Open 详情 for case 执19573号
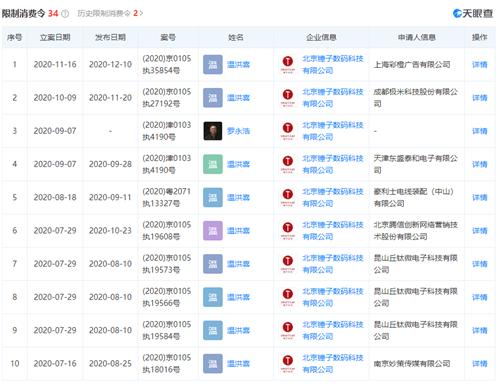This screenshot has height=389, width=500. [x=480, y=264]
